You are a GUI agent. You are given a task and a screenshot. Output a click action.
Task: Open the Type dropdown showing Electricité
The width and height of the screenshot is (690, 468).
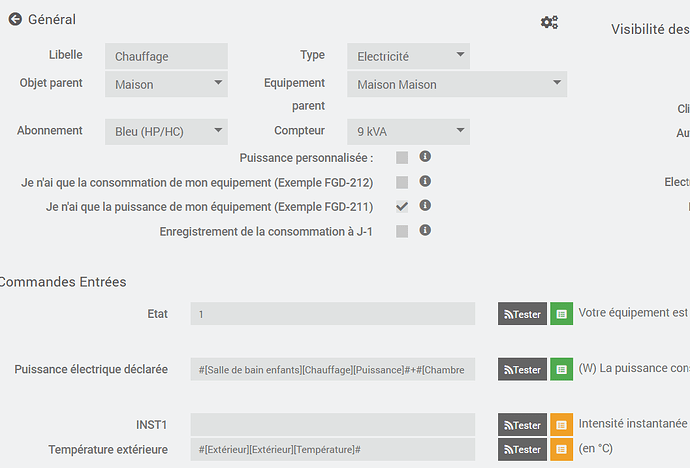tap(408, 57)
